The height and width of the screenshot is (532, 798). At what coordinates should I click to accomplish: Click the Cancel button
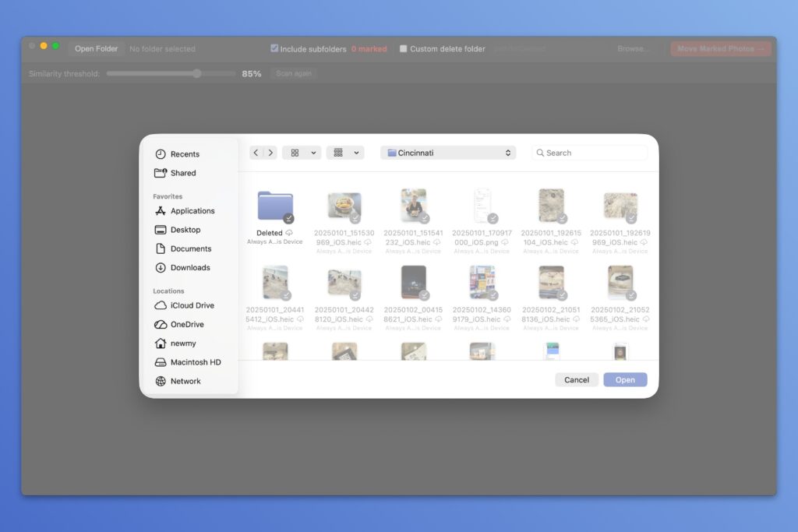[577, 380]
